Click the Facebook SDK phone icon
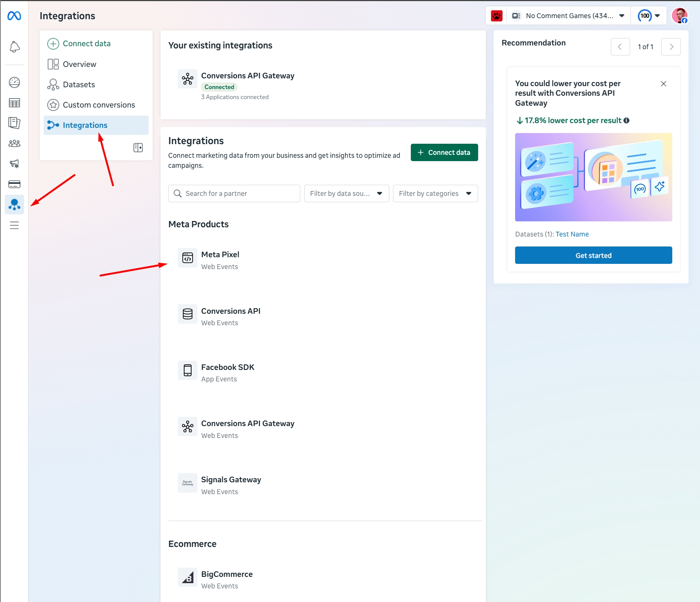Image resolution: width=700 pixels, height=602 pixels. tap(187, 370)
